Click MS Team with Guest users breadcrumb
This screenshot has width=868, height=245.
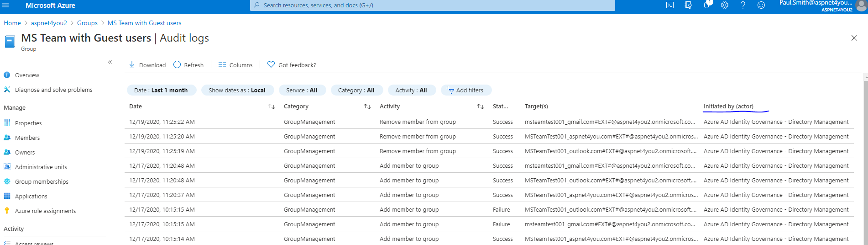[144, 23]
